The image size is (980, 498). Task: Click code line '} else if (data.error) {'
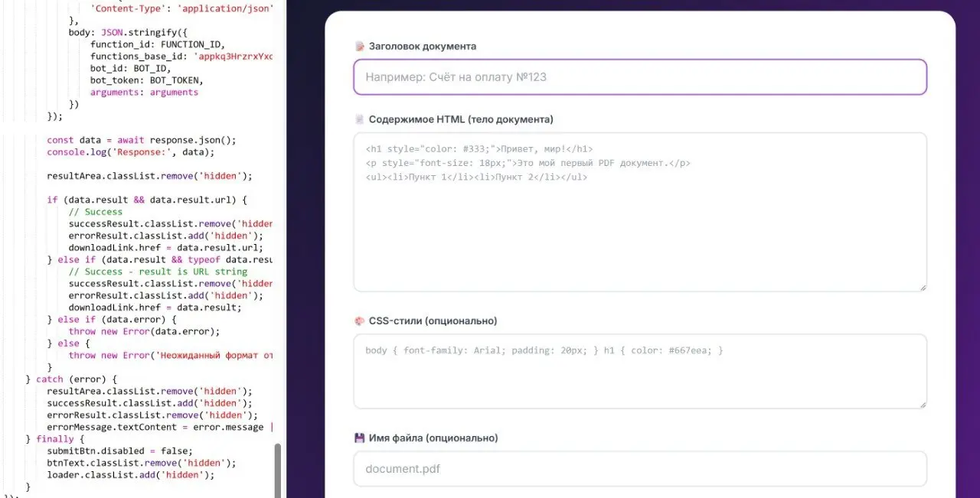(112, 319)
